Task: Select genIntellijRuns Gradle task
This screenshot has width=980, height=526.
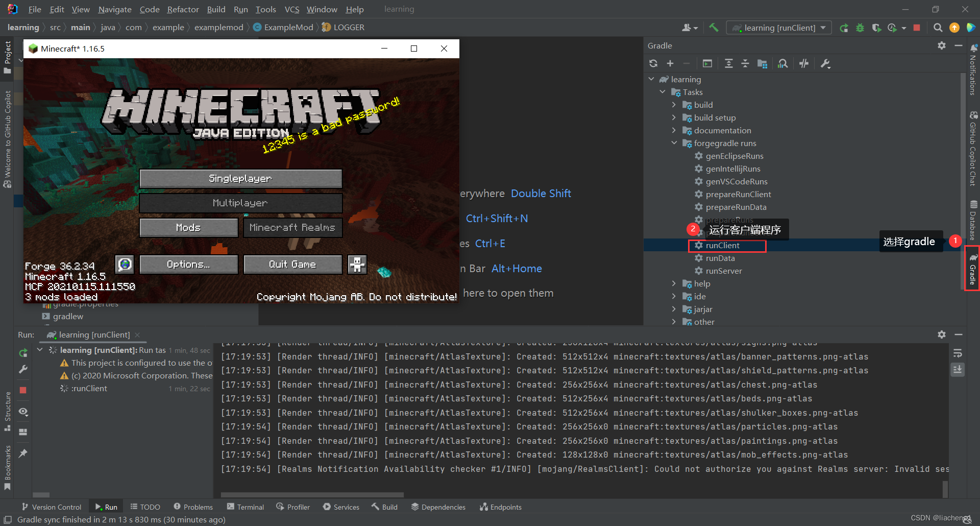Action: [x=732, y=169]
